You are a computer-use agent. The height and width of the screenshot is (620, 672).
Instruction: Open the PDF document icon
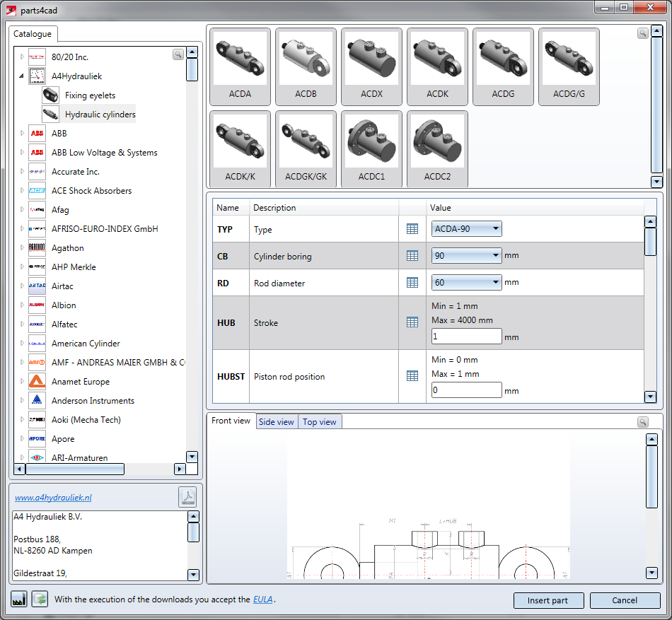(x=187, y=497)
